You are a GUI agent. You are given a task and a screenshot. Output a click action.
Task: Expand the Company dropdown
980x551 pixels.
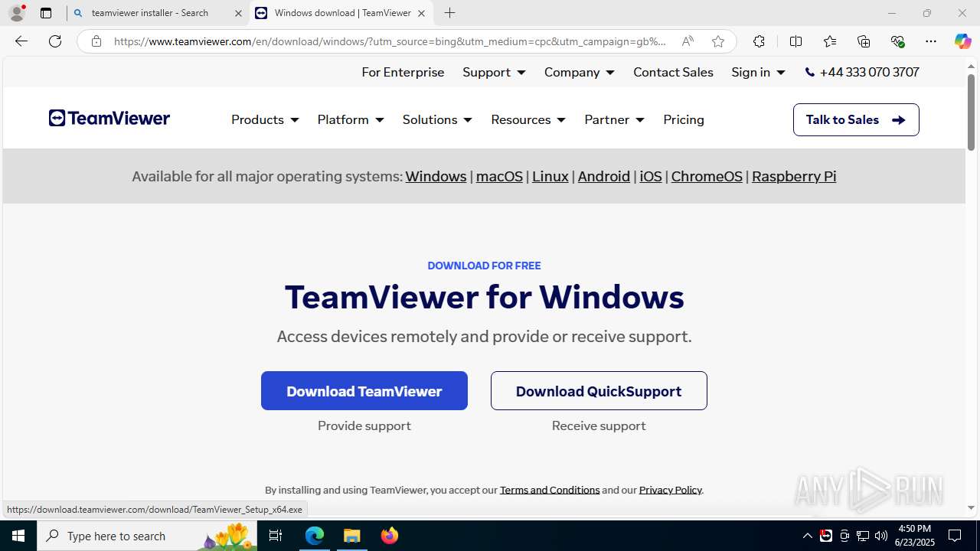tap(580, 72)
